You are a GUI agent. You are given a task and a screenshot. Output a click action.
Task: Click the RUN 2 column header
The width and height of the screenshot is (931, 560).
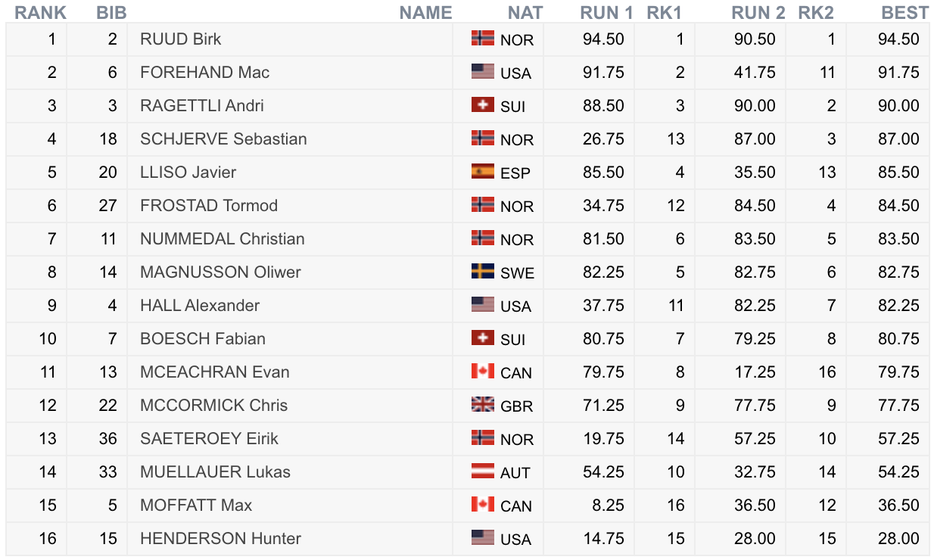(x=758, y=13)
